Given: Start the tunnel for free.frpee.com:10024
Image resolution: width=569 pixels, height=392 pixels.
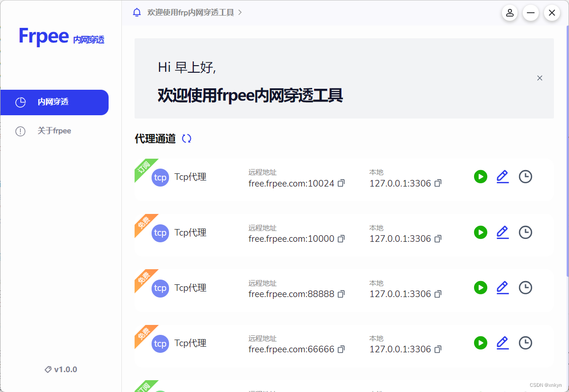Looking at the screenshot, I should (480, 177).
